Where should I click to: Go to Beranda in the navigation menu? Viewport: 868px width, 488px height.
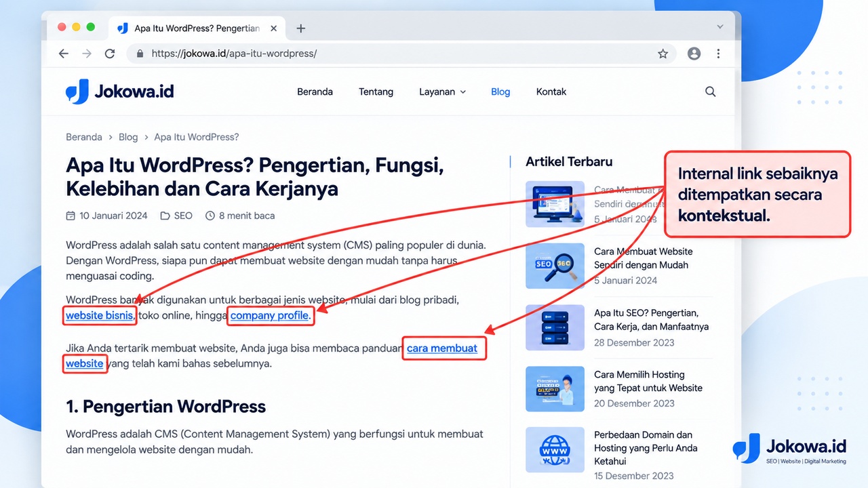[315, 91]
